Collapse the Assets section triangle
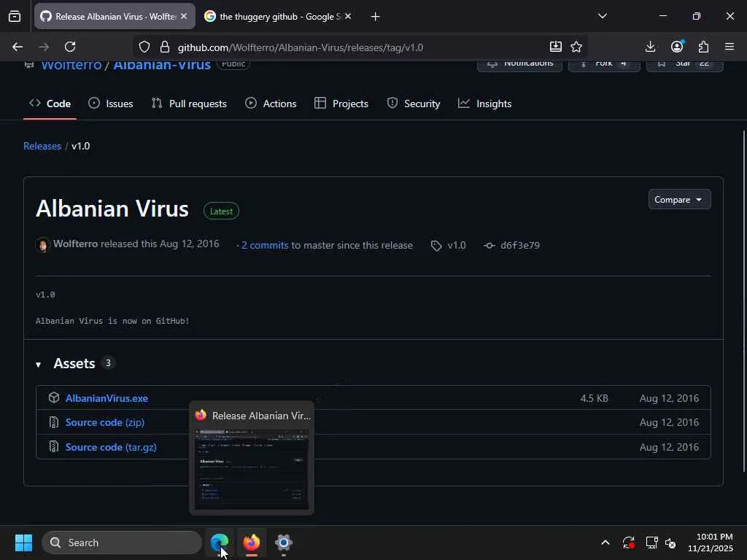 click(38, 365)
